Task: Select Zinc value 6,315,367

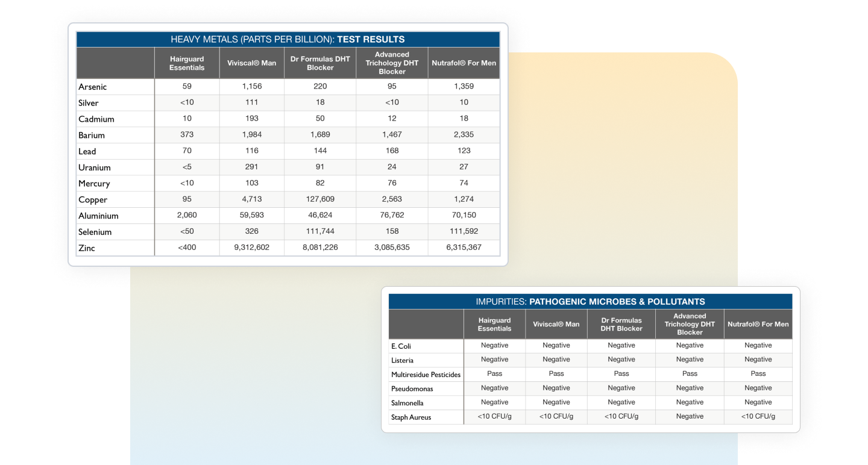Action: (464, 247)
